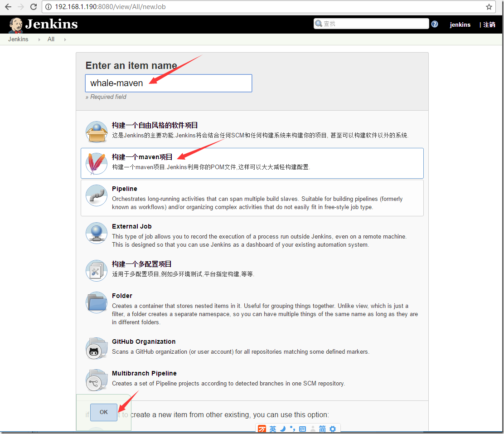Click the Folder description text

tap(265, 314)
